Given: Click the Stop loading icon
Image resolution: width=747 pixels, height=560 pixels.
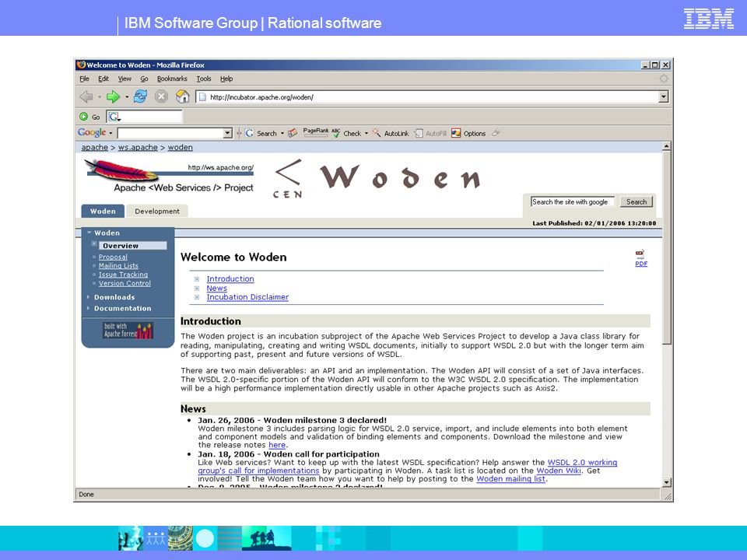Looking at the screenshot, I should [162, 96].
